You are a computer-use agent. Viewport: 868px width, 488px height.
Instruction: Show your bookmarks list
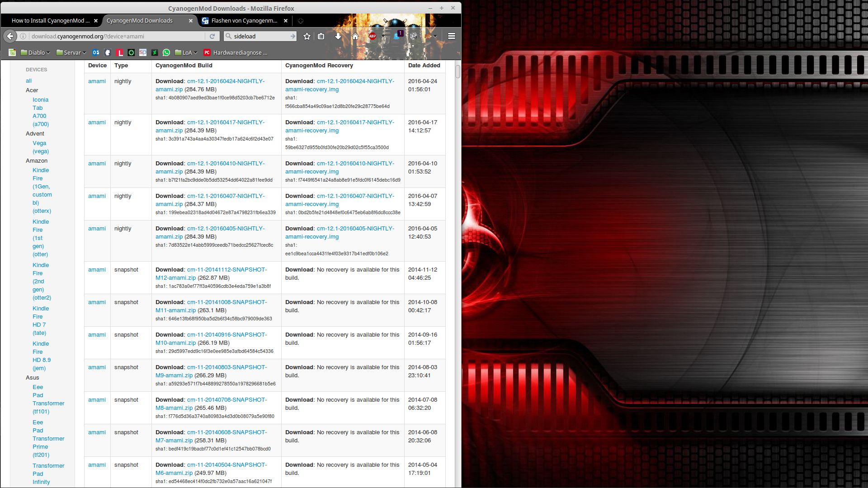click(321, 36)
